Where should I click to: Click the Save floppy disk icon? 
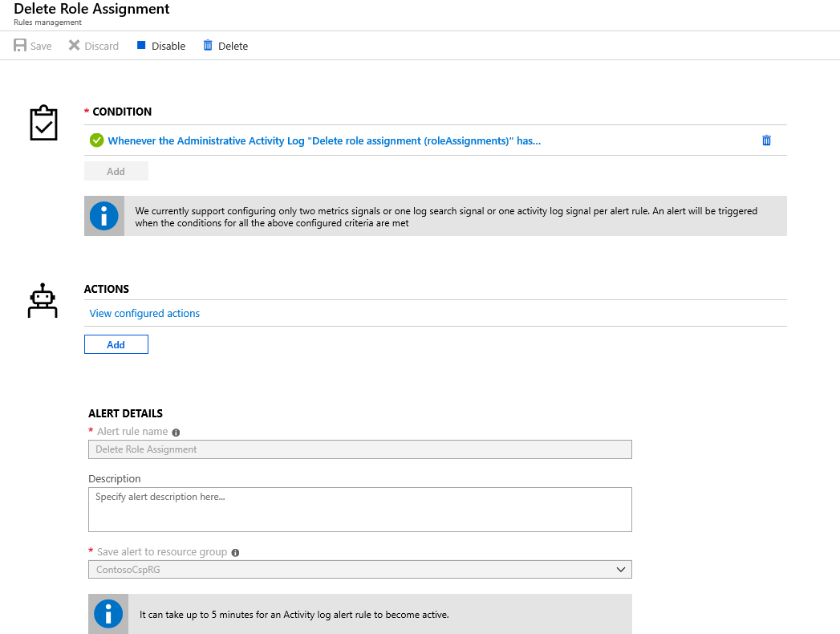click(x=20, y=45)
